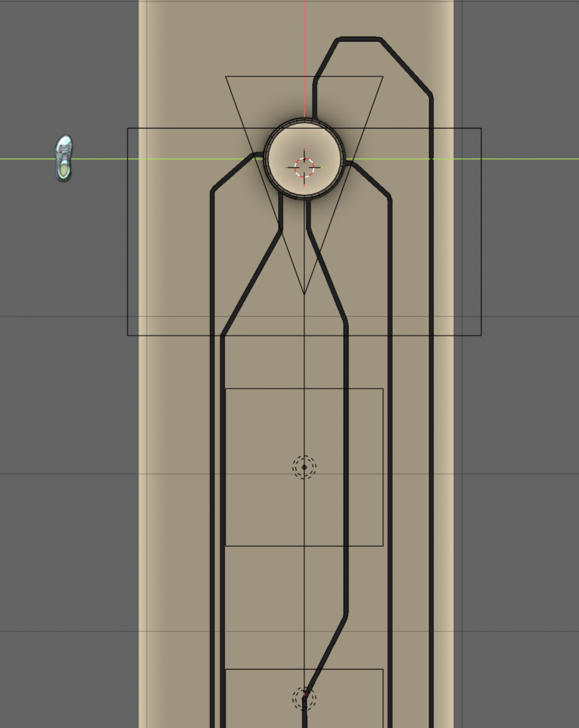Select the round cylinder object on the plane
579x728 pixels.
pos(304,159)
